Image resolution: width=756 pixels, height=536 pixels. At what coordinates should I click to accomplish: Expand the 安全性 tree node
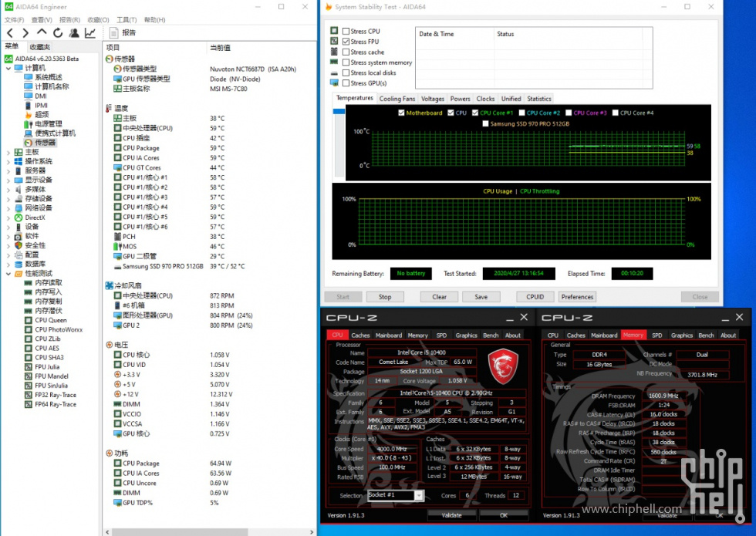pos(8,246)
